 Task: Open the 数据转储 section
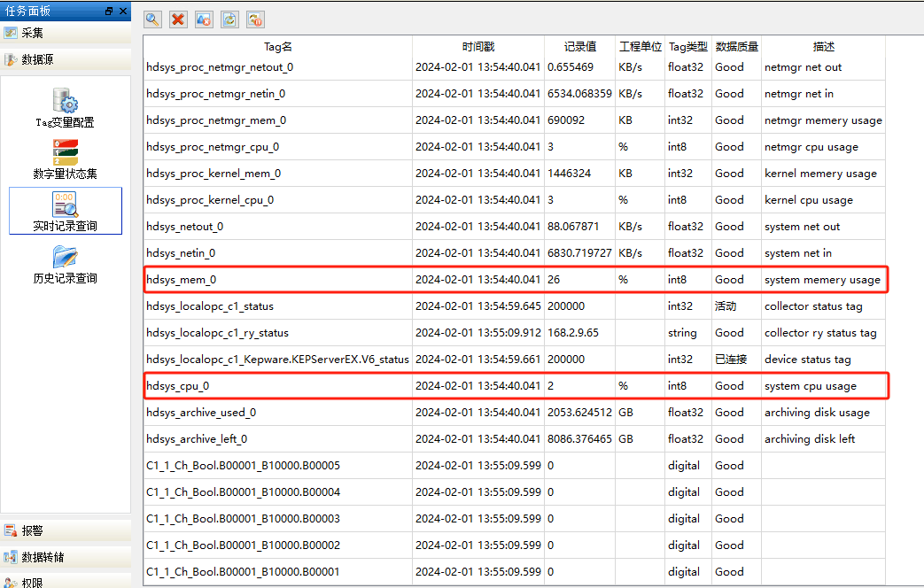[x=66, y=557]
